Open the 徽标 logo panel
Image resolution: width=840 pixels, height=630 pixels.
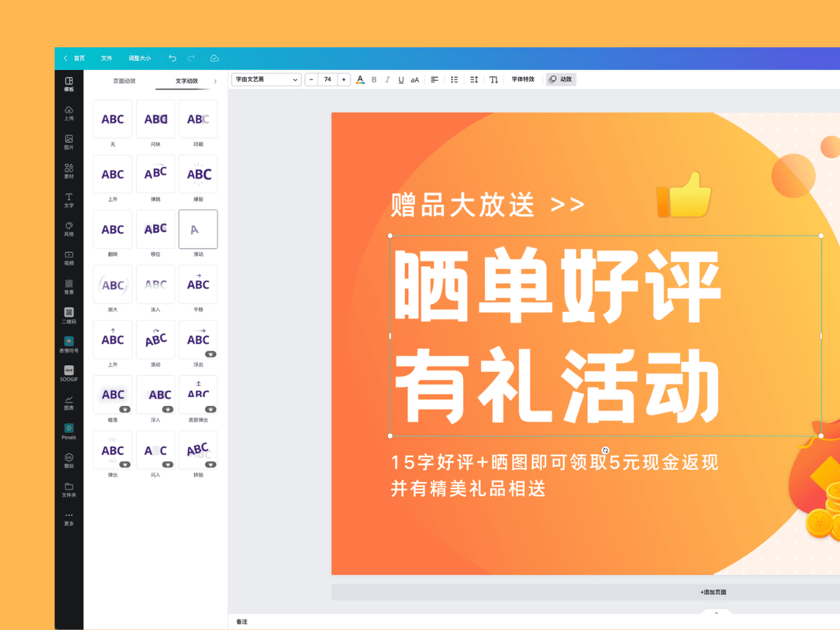pos(69,461)
